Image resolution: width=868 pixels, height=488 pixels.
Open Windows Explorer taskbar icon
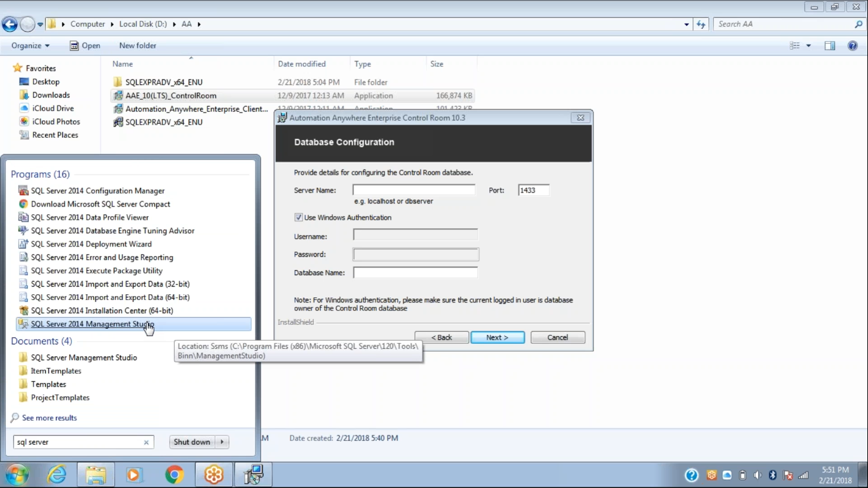(96, 475)
